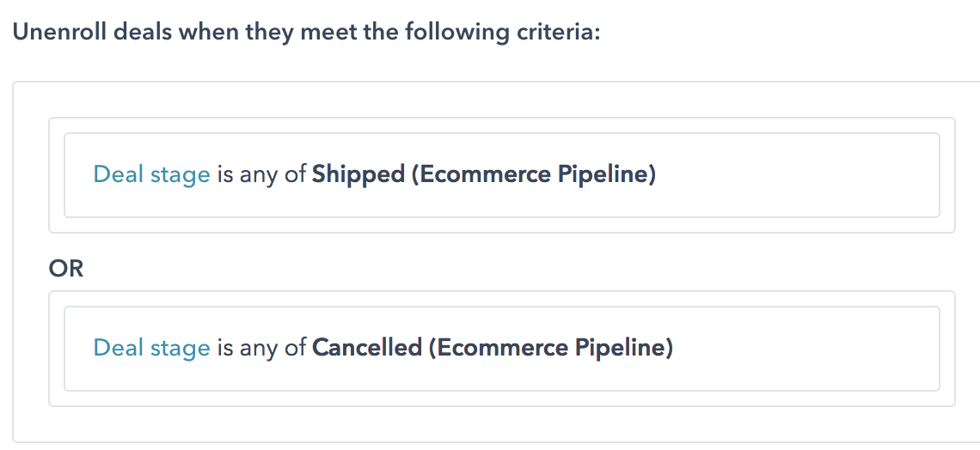The width and height of the screenshot is (980, 450).
Task: Click the OR separator label
Action: point(66,269)
